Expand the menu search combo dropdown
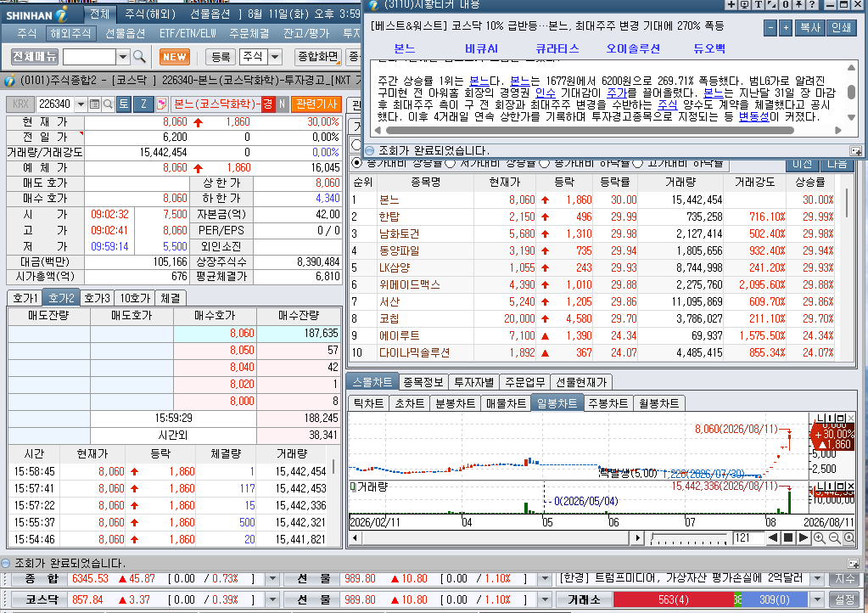The image size is (868, 613). coord(123,57)
